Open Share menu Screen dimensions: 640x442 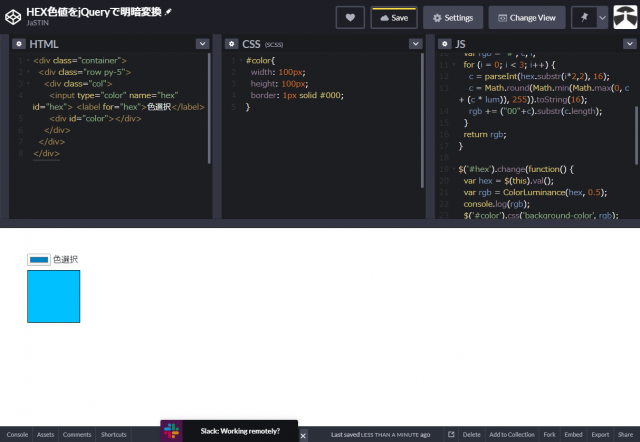[625, 435]
